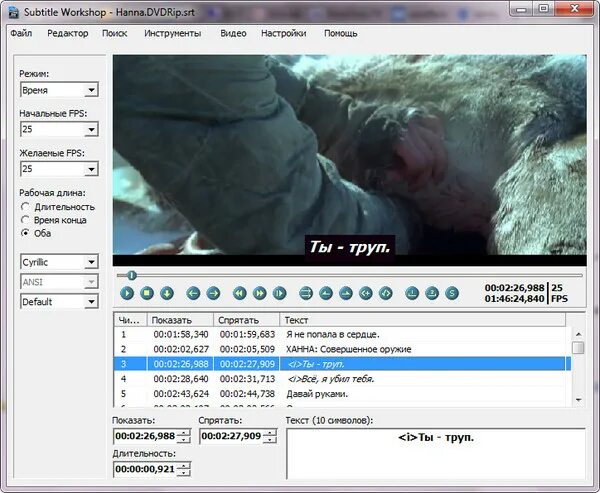The width and height of the screenshot is (600, 493).
Task: Click the Спрятать column header
Action: pyautogui.click(x=246, y=320)
